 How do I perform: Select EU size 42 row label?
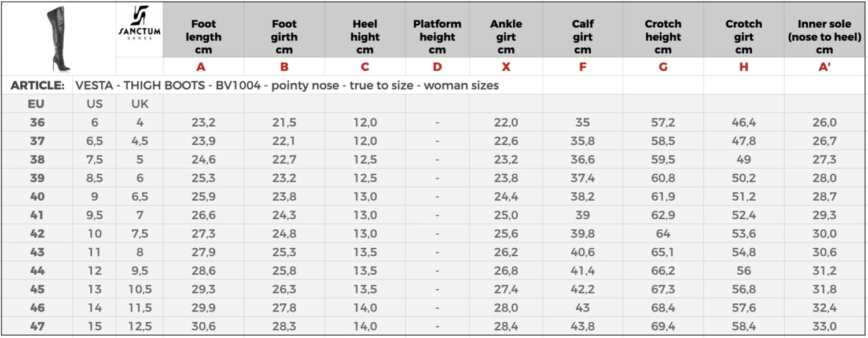coord(37,234)
